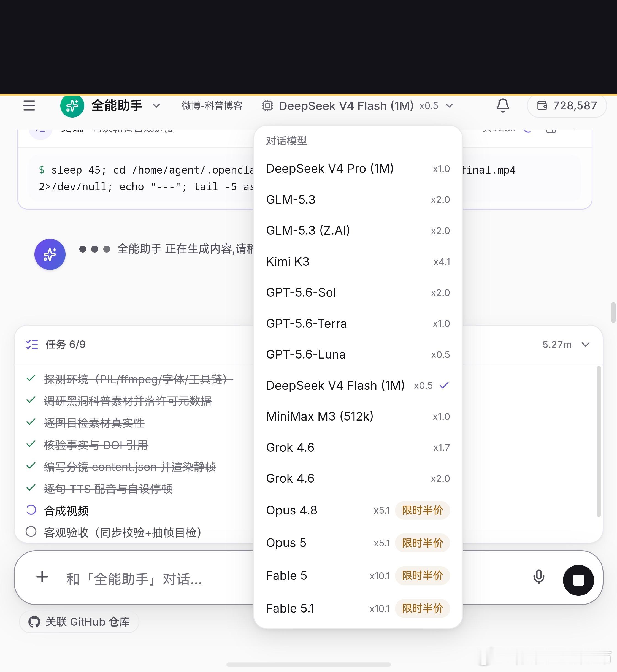Choose GLM-5.3 (Z.AI) model
The width and height of the screenshot is (617, 672).
click(x=358, y=230)
